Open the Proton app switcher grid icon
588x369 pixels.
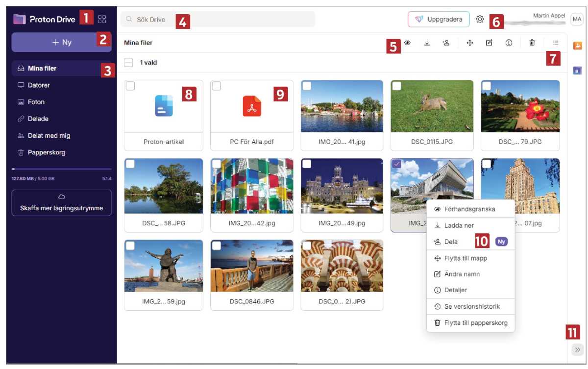pyautogui.click(x=102, y=20)
